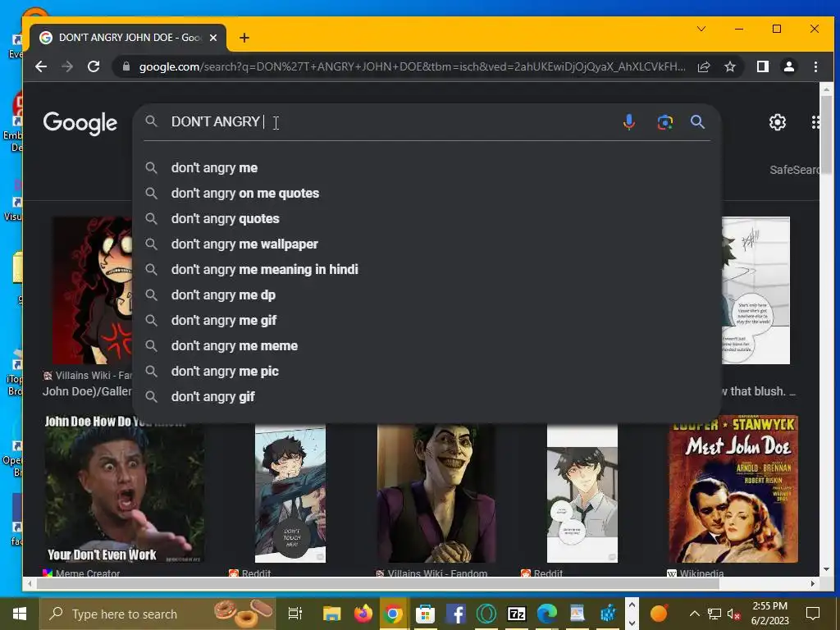Open the "John Doe How Do You Know" meme image
This screenshot has height=630, width=840.
pos(123,489)
